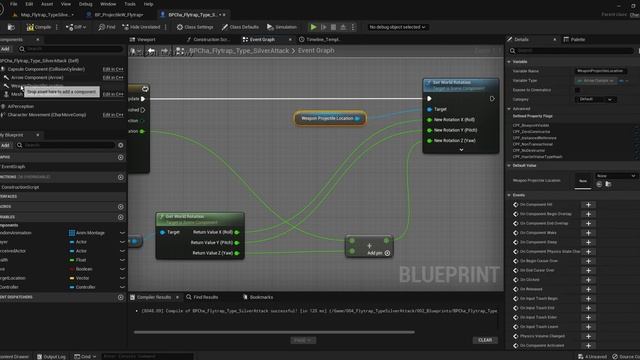Click Edit in C++ for Character Movement
The image size is (640, 360).
tap(113, 115)
